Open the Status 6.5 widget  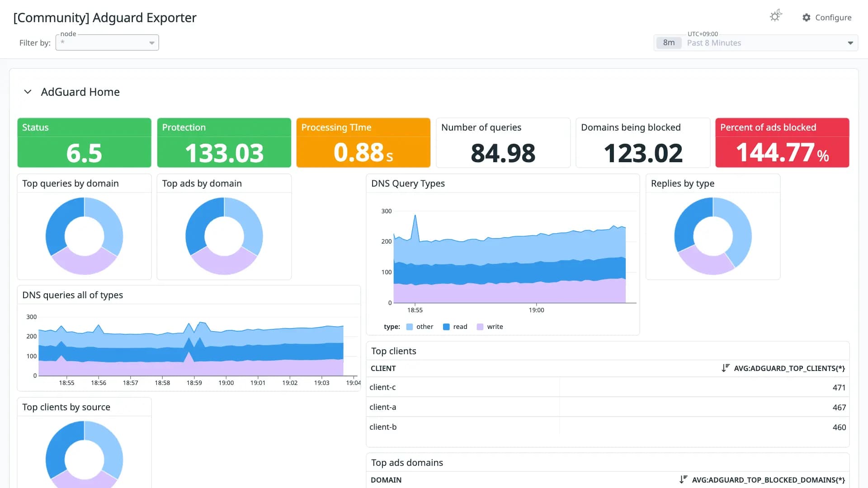coord(85,143)
